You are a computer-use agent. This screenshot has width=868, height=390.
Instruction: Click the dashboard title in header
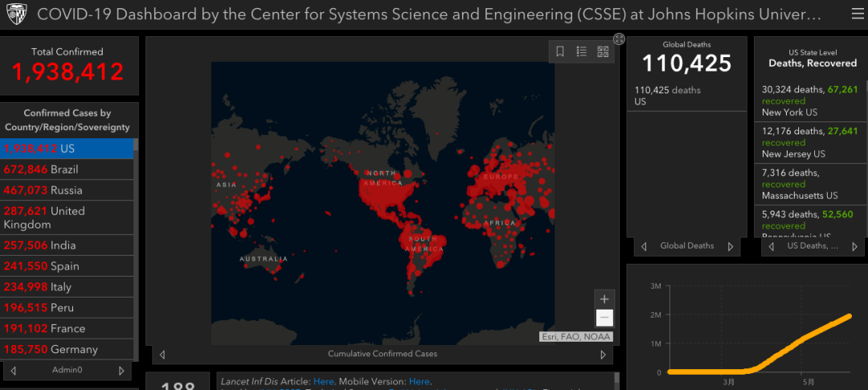click(x=429, y=14)
